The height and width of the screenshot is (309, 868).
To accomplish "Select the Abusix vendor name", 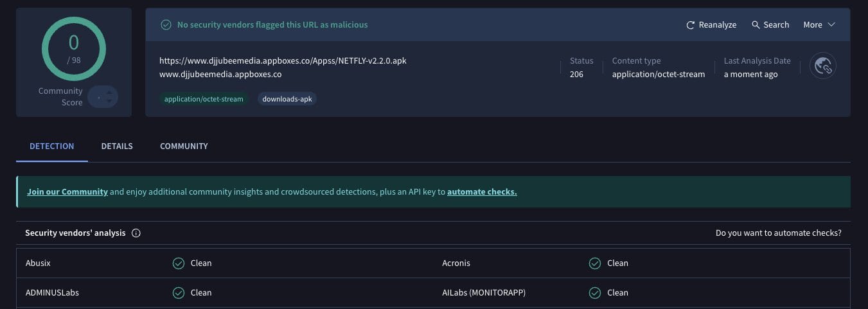I will click(39, 263).
